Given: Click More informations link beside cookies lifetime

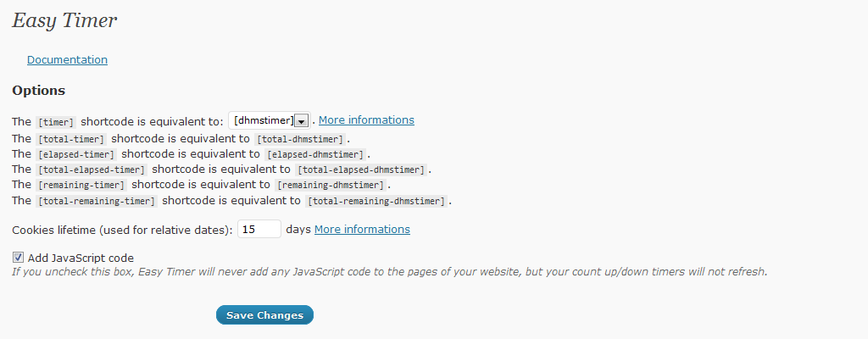Looking at the screenshot, I should pyautogui.click(x=362, y=230).
